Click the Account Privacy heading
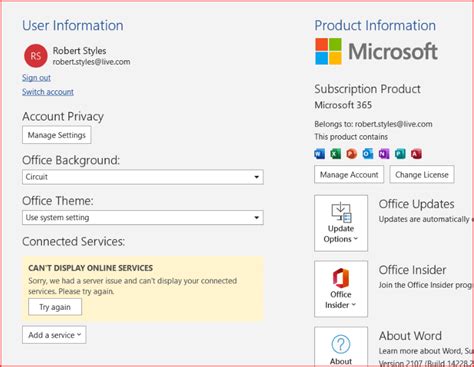 pyautogui.click(x=63, y=116)
